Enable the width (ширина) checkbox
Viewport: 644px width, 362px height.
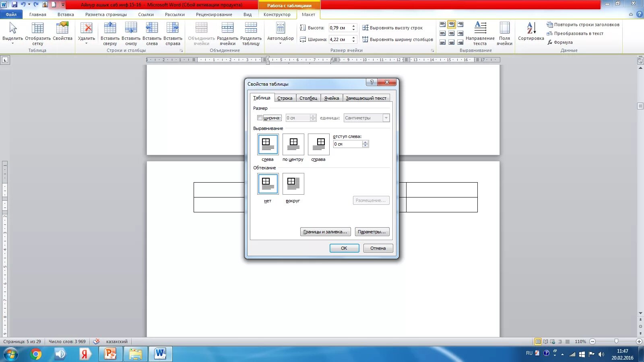(x=260, y=118)
